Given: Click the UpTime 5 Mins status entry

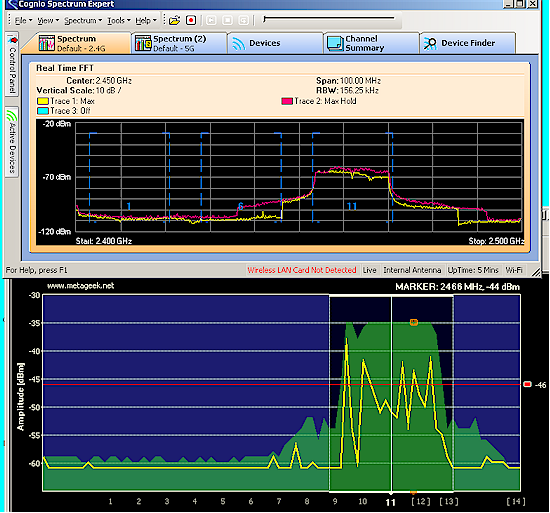Looking at the screenshot, I should [473, 270].
